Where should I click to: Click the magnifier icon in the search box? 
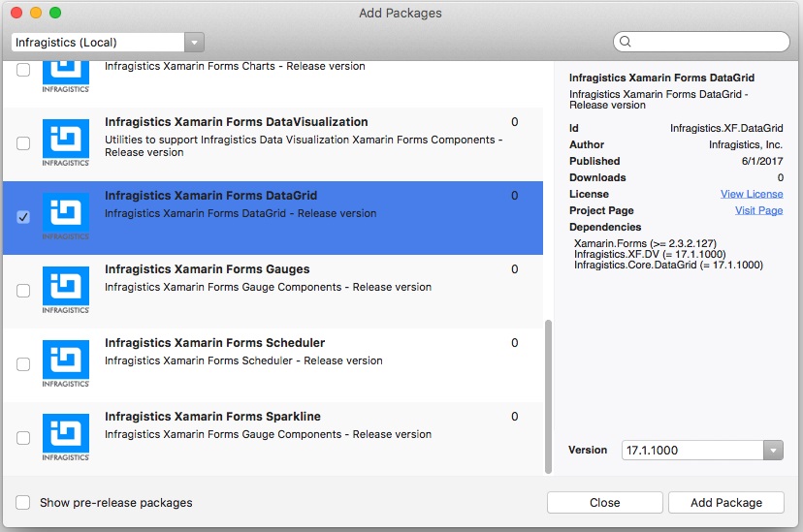tap(626, 42)
